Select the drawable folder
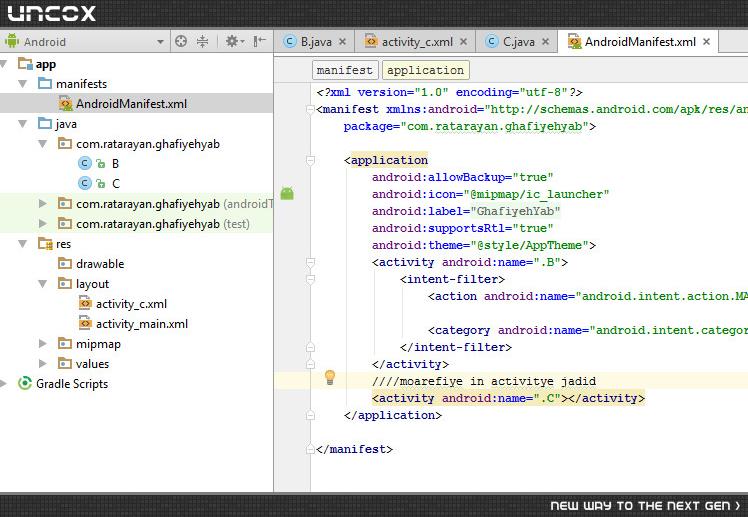Viewport: 748px width, 517px height. click(x=100, y=264)
